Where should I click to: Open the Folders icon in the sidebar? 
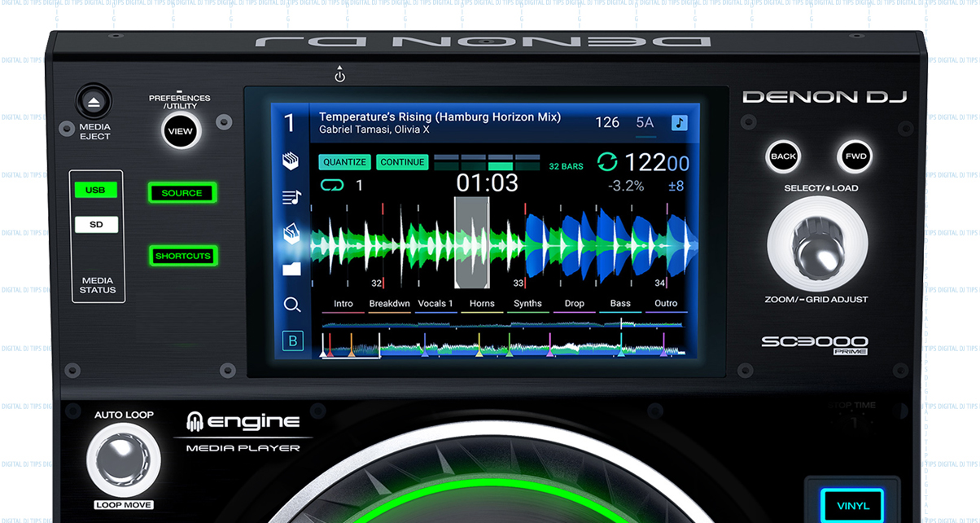pos(291,269)
